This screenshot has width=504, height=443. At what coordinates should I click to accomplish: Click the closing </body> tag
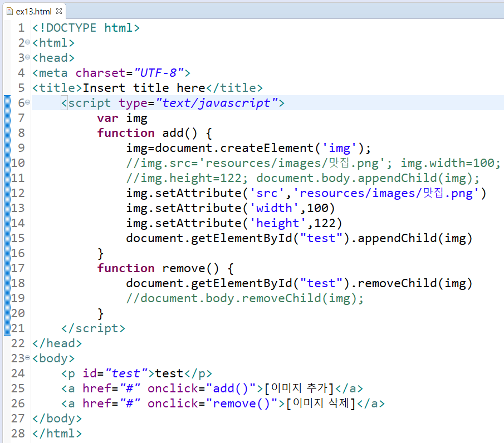pyautogui.click(x=57, y=419)
